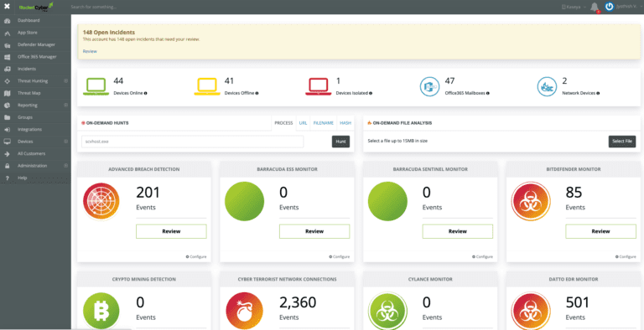Click the red Devices Isolated laptop icon
644x330 pixels.
[x=319, y=86]
